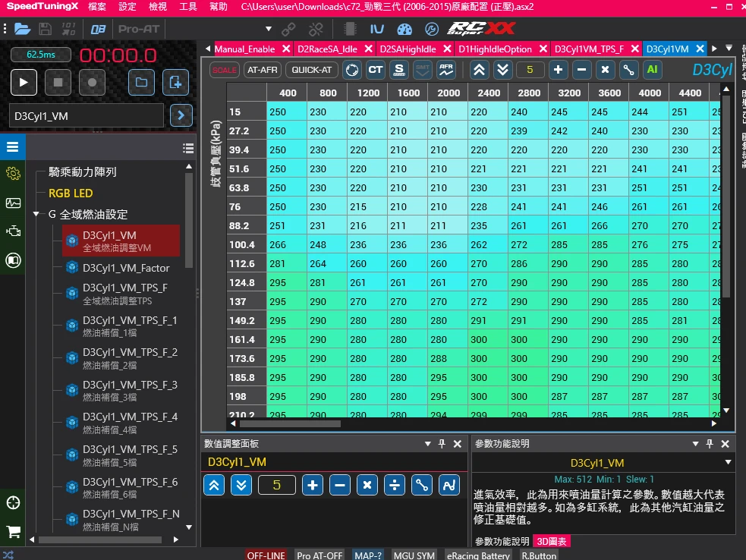
Task: Start recording with the record button
Action: pyautogui.click(x=93, y=82)
